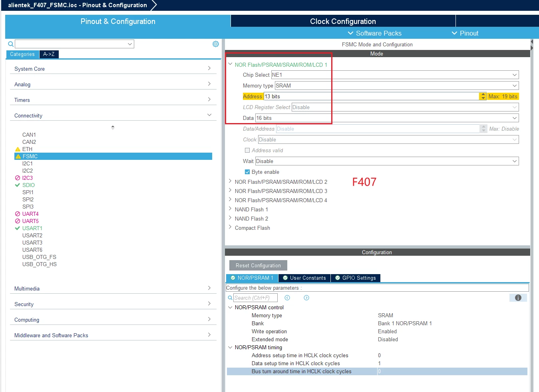Open the Software Packs menu
The width and height of the screenshot is (539, 392).
click(x=374, y=33)
